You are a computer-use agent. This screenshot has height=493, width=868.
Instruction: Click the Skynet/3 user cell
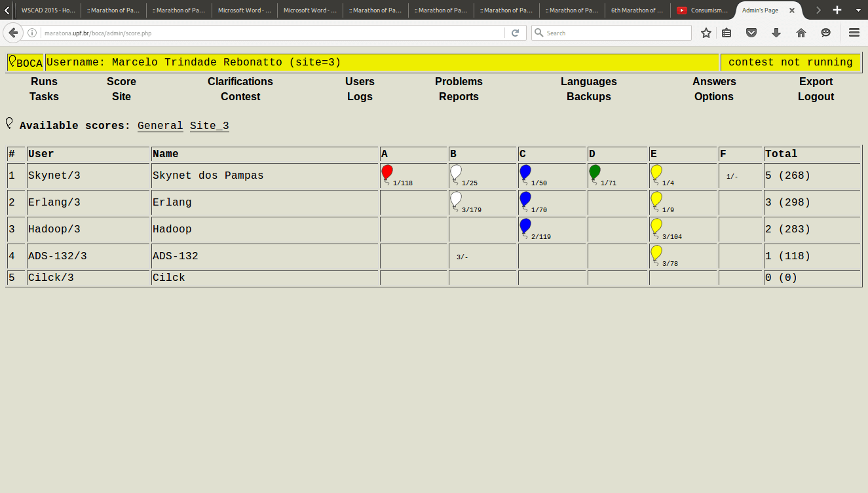(x=88, y=176)
